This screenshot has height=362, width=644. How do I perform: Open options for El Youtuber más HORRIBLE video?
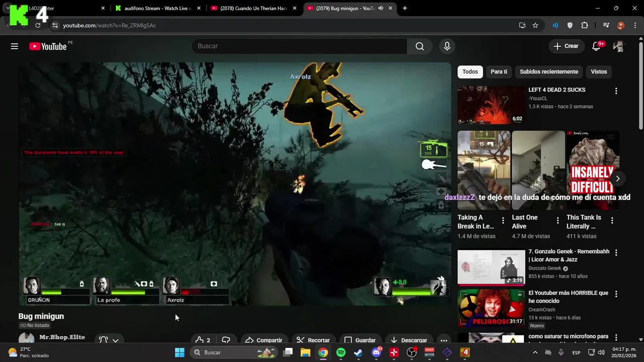(616, 294)
